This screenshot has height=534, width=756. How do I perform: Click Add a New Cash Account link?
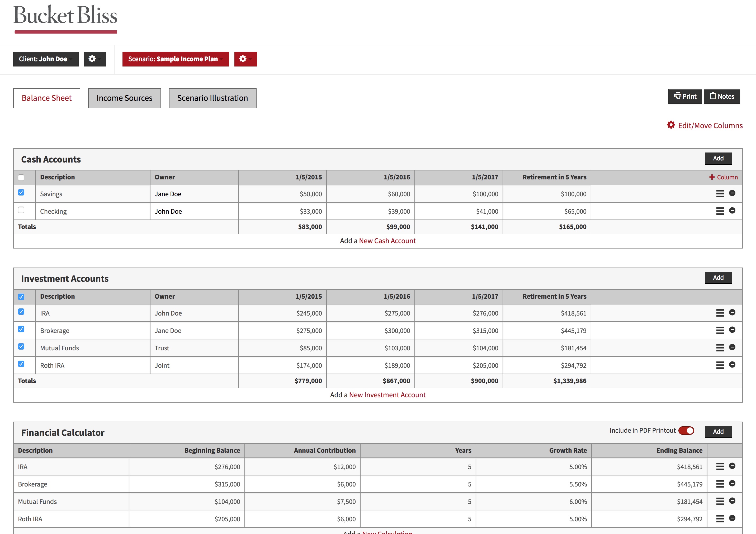pyautogui.click(x=387, y=241)
